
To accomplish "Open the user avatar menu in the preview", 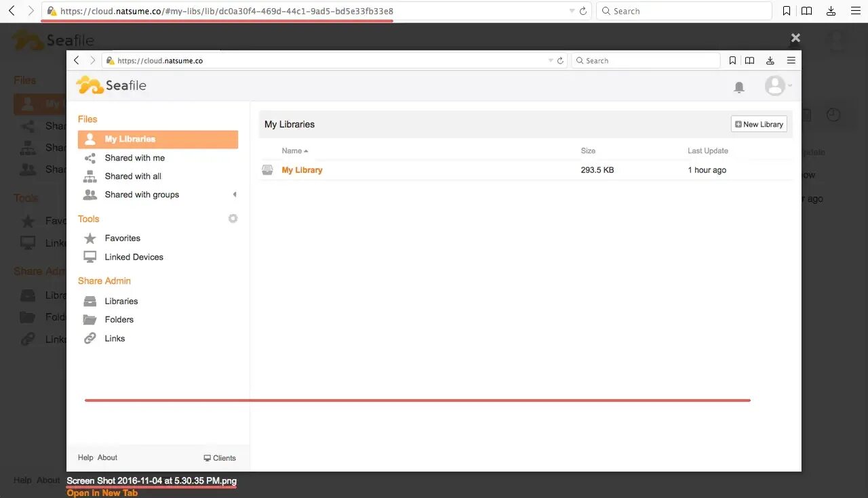I will coord(777,85).
